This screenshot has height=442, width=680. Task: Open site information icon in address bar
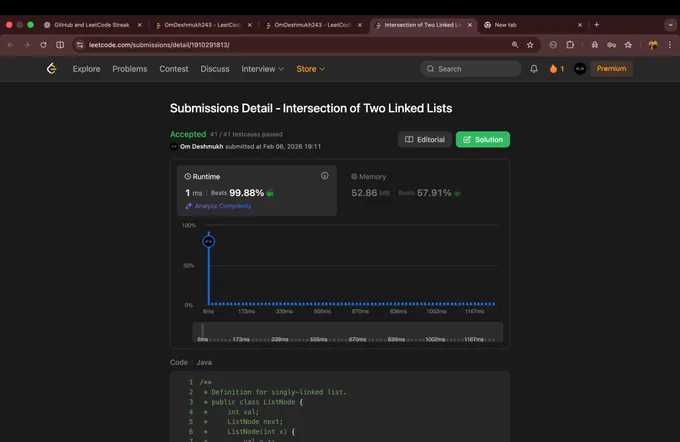point(80,45)
